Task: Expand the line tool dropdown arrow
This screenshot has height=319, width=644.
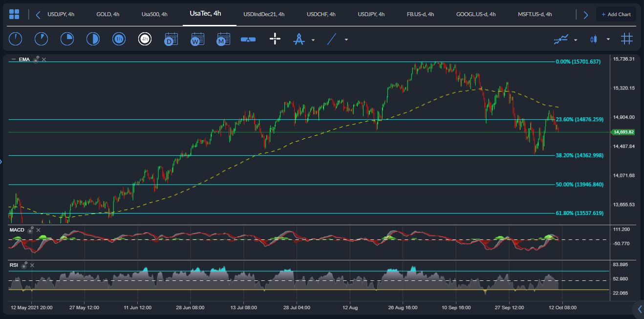Action: (x=346, y=40)
